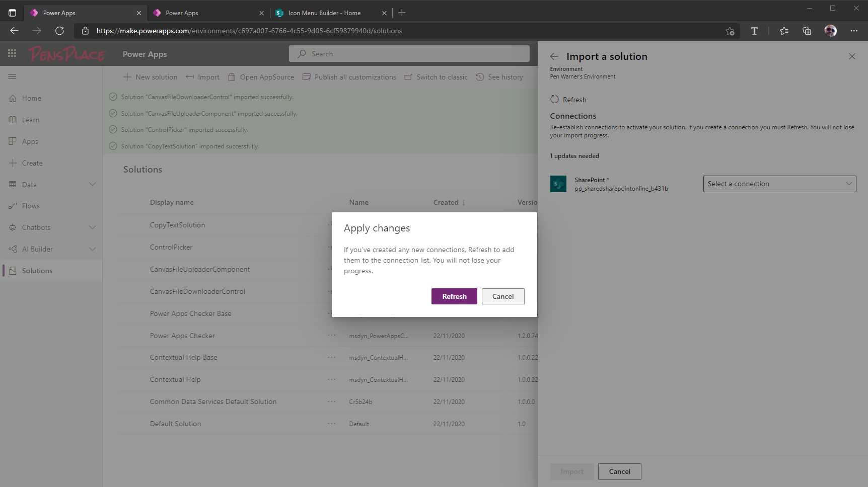Click the Learn book icon

point(13,120)
